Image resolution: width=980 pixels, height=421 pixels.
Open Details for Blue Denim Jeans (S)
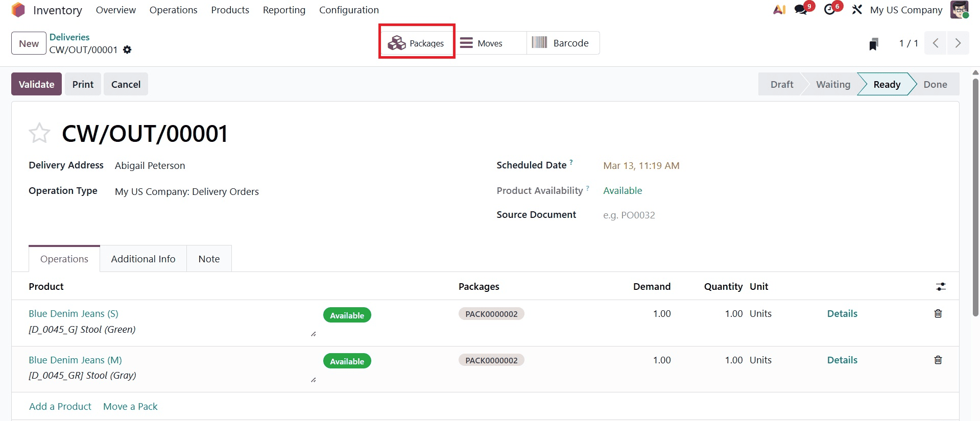pos(842,313)
